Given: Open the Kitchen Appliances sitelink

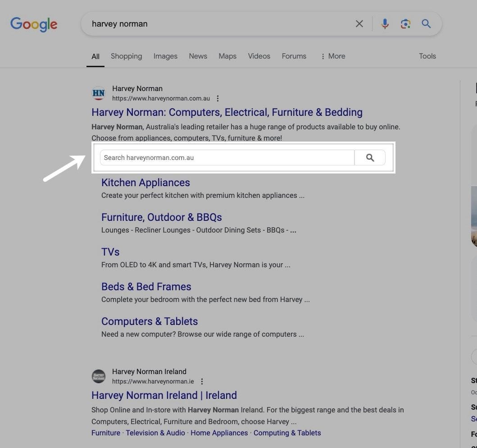Looking at the screenshot, I should pyautogui.click(x=145, y=183).
